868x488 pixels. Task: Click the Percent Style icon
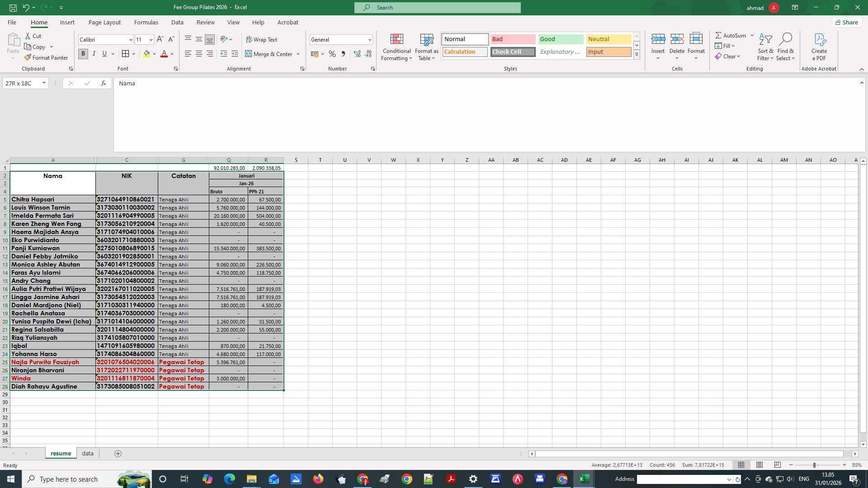click(x=332, y=54)
